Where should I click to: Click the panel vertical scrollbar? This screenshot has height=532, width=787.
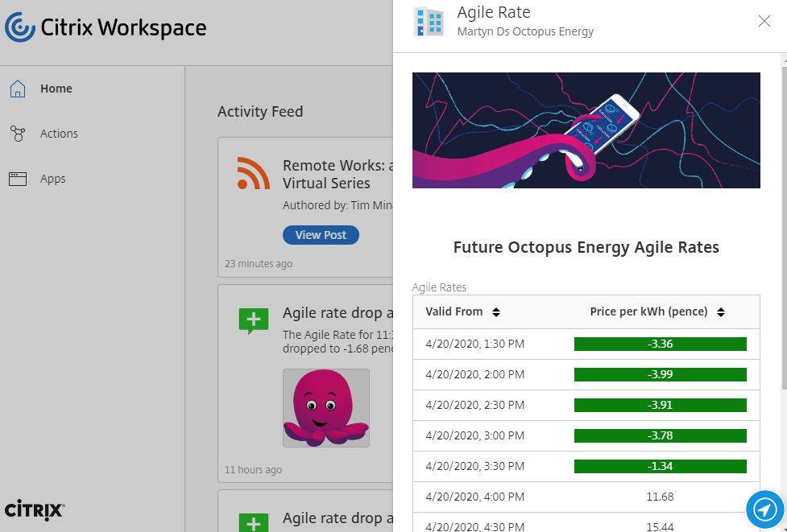[x=784, y=228]
